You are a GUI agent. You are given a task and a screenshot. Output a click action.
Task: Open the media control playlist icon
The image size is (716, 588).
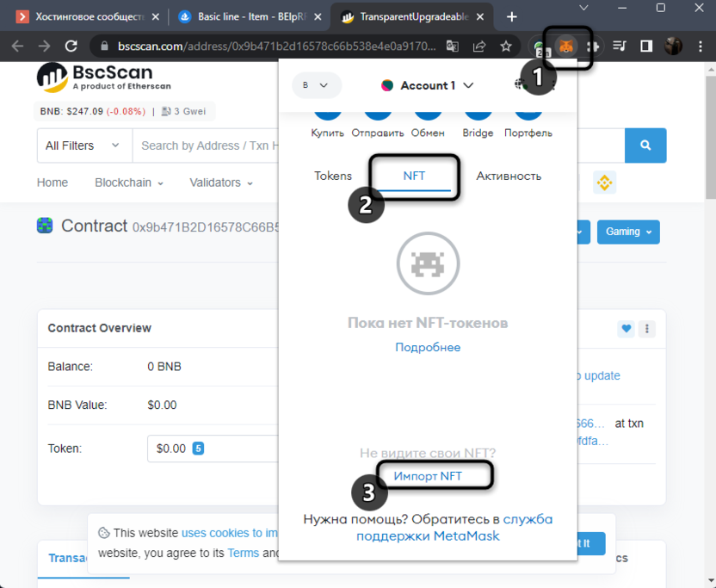point(620,46)
